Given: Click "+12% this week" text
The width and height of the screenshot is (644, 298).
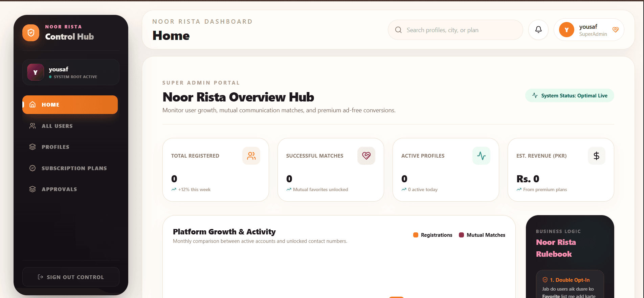Looking at the screenshot, I should coord(194,189).
